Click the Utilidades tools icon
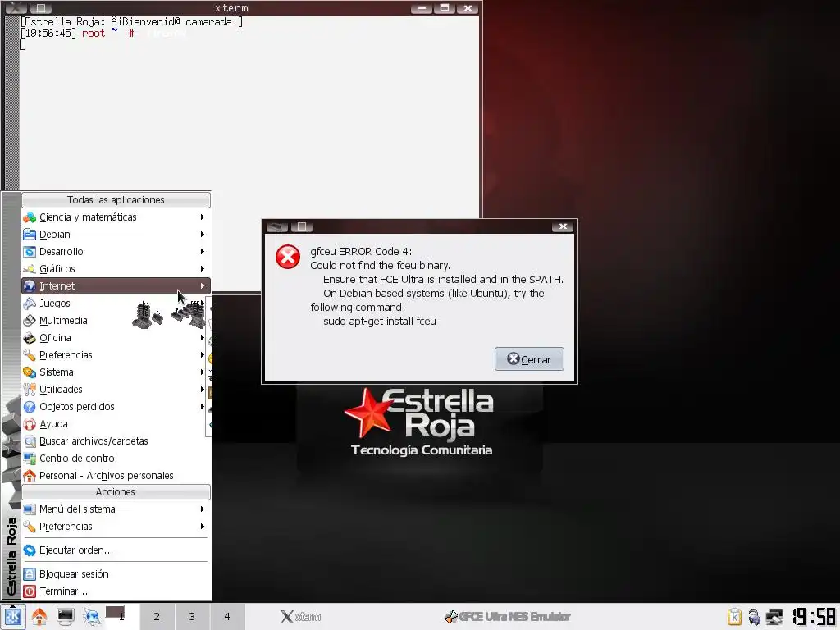 [x=30, y=390]
